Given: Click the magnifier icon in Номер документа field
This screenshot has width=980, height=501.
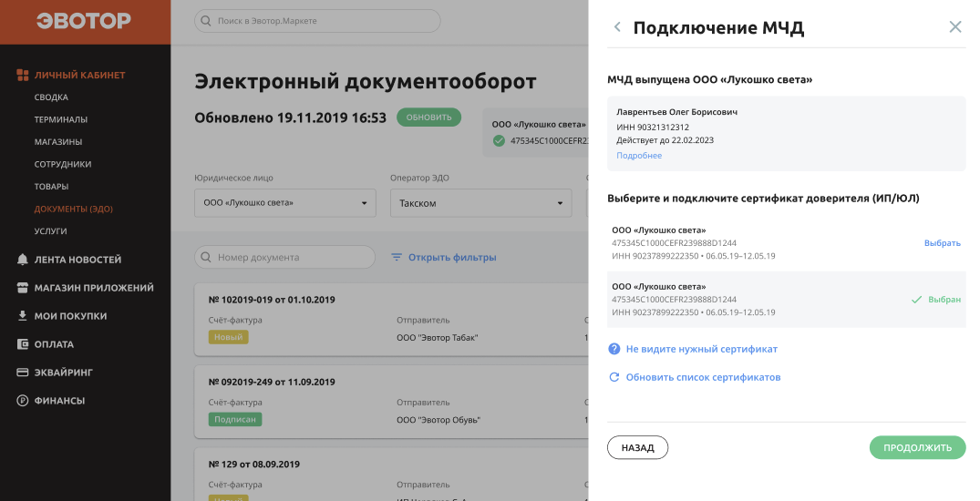Looking at the screenshot, I should (206, 257).
